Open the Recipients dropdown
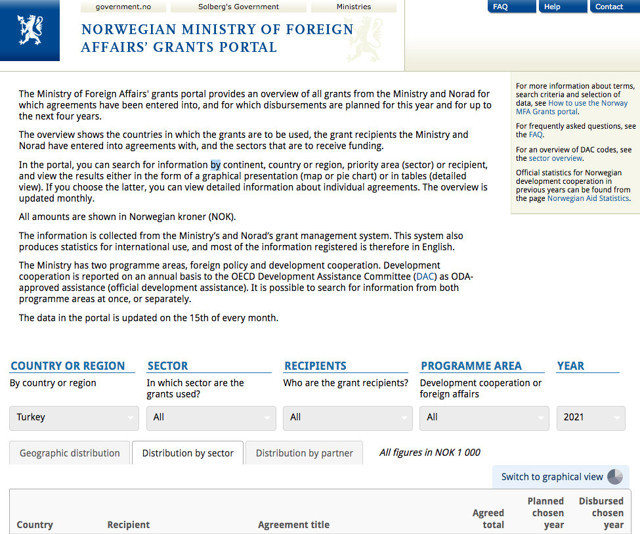Screen dimensions: 640x534 (x=347, y=417)
